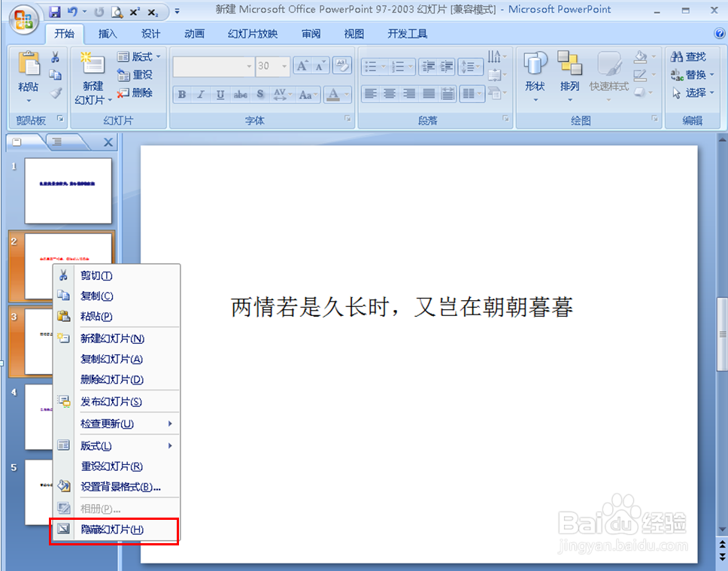Switch to the 幻灯片放映 tab

[x=252, y=33]
